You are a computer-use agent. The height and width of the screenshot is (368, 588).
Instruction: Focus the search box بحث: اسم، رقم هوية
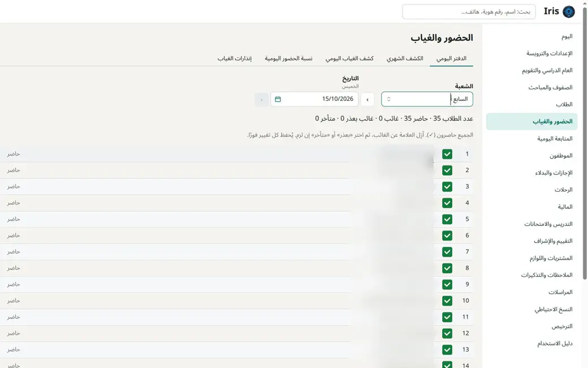pyautogui.click(x=469, y=12)
